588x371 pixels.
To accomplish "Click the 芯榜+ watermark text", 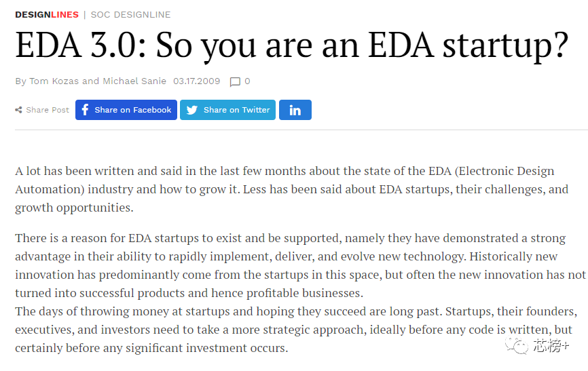I will pyautogui.click(x=551, y=345).
